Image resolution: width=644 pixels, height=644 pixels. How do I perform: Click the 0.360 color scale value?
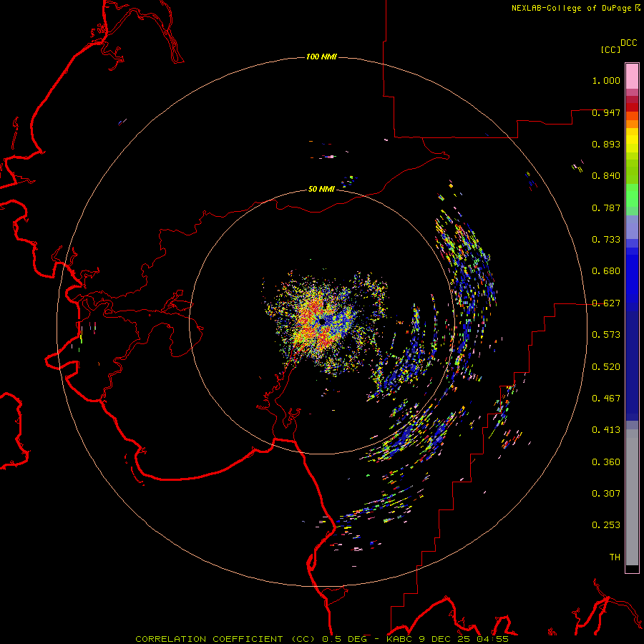pyautogui.click(x=606, y=462)
